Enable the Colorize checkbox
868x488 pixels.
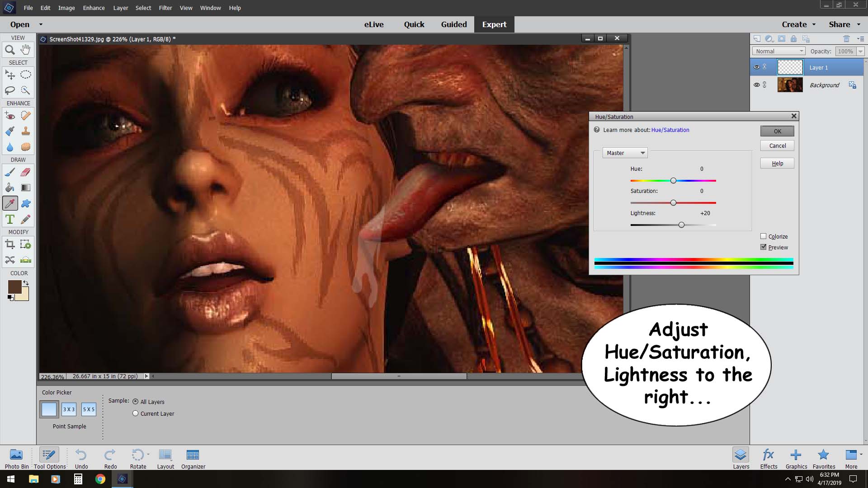[x=764, y=236]
